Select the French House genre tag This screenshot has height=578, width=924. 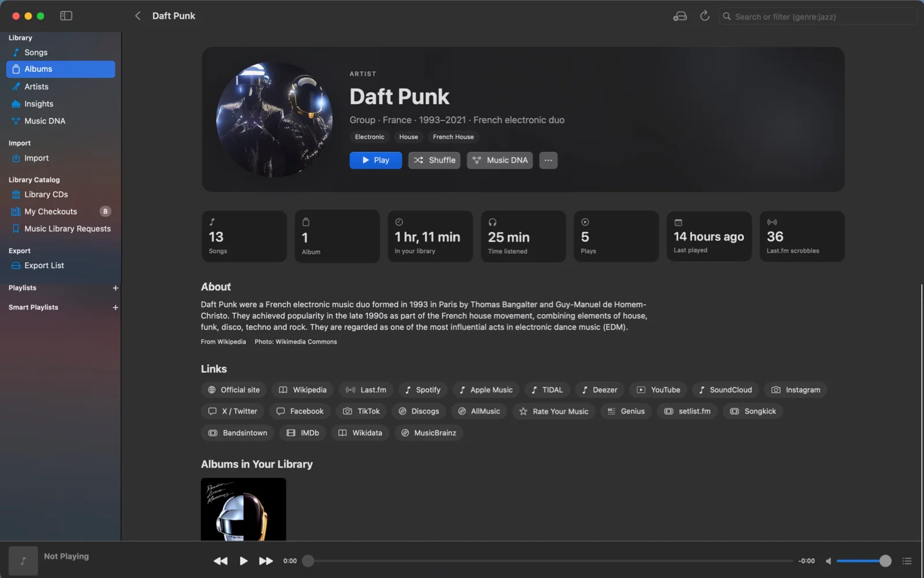tap(453, 137)
